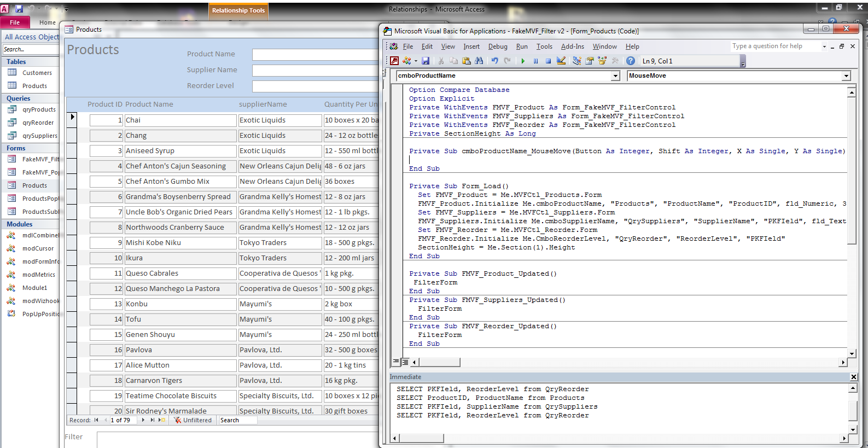Go to next record button
This screenshot has height=448, width=868.
click(x=143, y=420)
